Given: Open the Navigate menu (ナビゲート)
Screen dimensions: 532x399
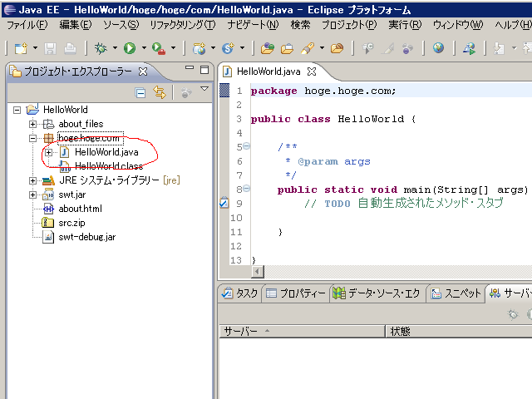Looking at the screenshot, I should (x=253, y=25).
